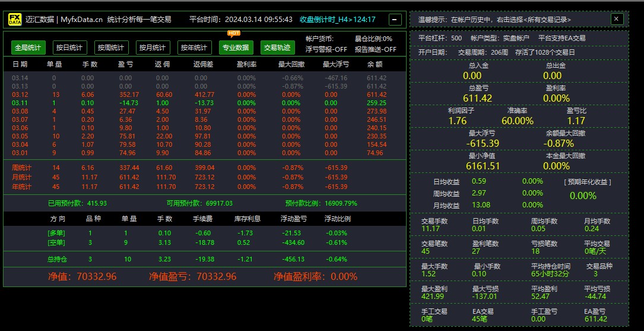Select the 03.12 date row
This screenshot has width=644, height=331.
pos(205,94)
